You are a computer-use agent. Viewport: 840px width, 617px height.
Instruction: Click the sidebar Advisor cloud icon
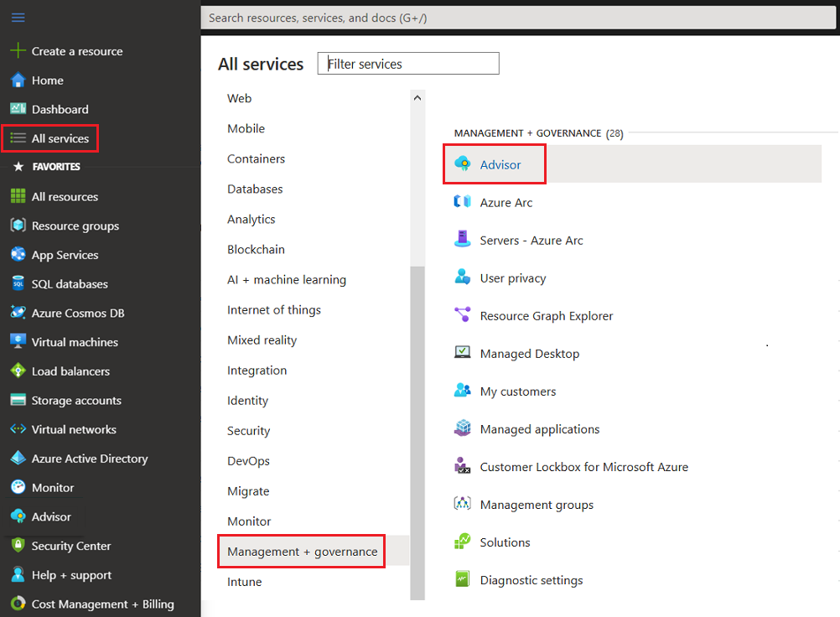click(18, 516)
